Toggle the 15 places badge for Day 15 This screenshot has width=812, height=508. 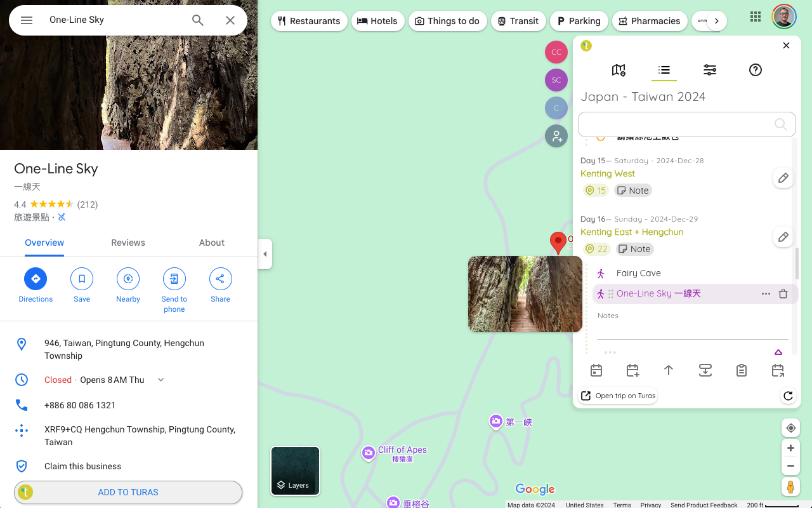point(596,190)
